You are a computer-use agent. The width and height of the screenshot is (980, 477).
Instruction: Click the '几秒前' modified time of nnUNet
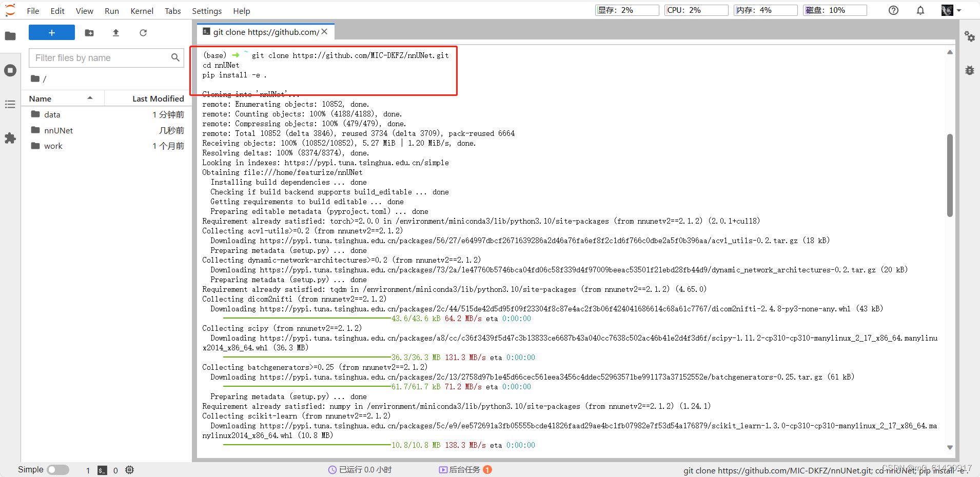[x=171, y=130]
